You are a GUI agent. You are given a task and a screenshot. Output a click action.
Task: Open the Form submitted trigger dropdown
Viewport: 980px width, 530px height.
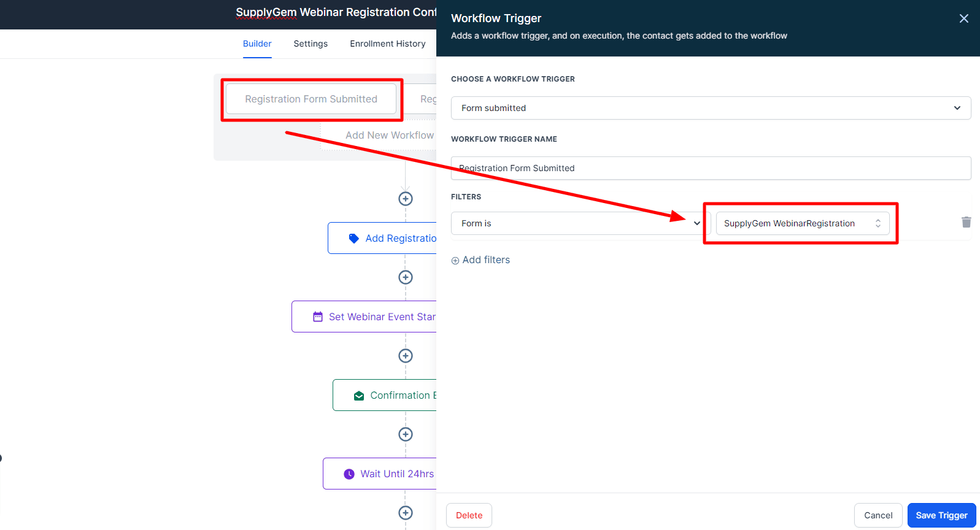(711, 108)
